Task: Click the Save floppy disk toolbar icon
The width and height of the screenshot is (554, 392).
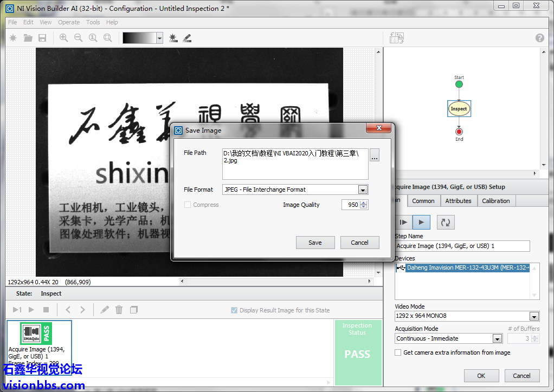Action: [x=42, y=38]
